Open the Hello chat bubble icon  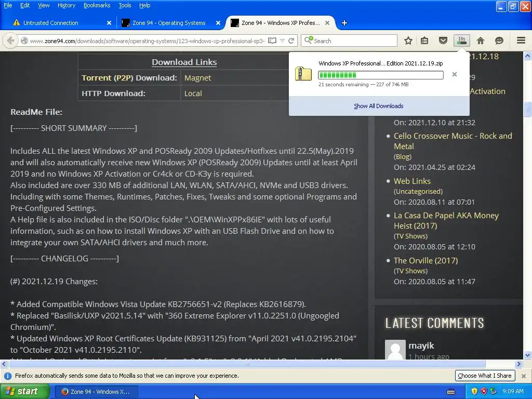coord(499,41)
